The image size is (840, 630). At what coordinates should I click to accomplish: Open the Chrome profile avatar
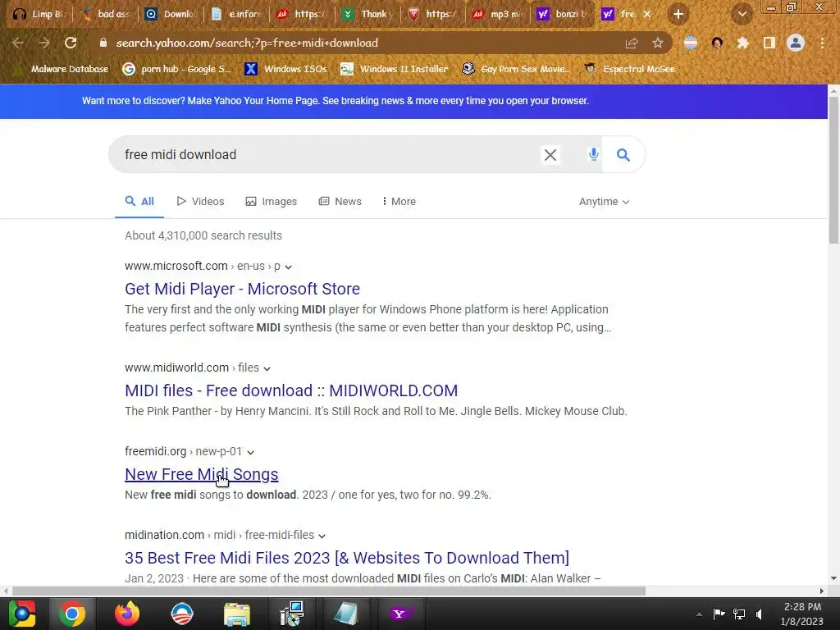796,43
